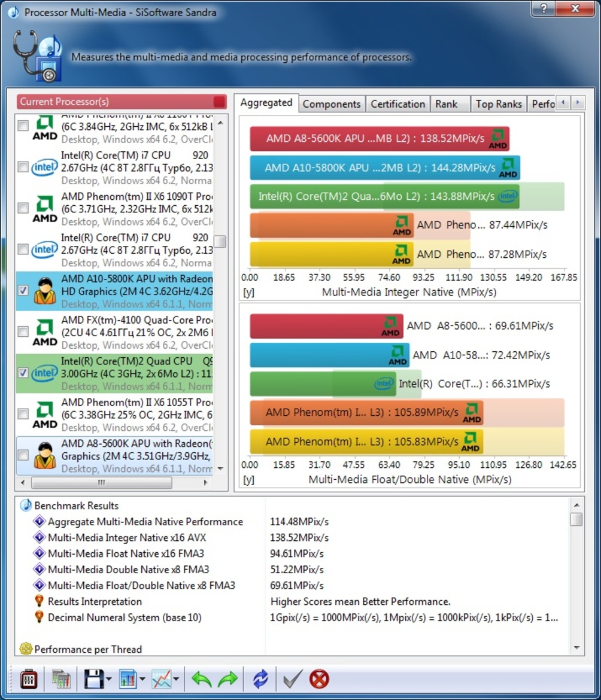The width and height of the screenshot is (601, 700).
Task: Confirm with the gray checkmark icon
Action: pyautogui.click(x=293, y=680)
